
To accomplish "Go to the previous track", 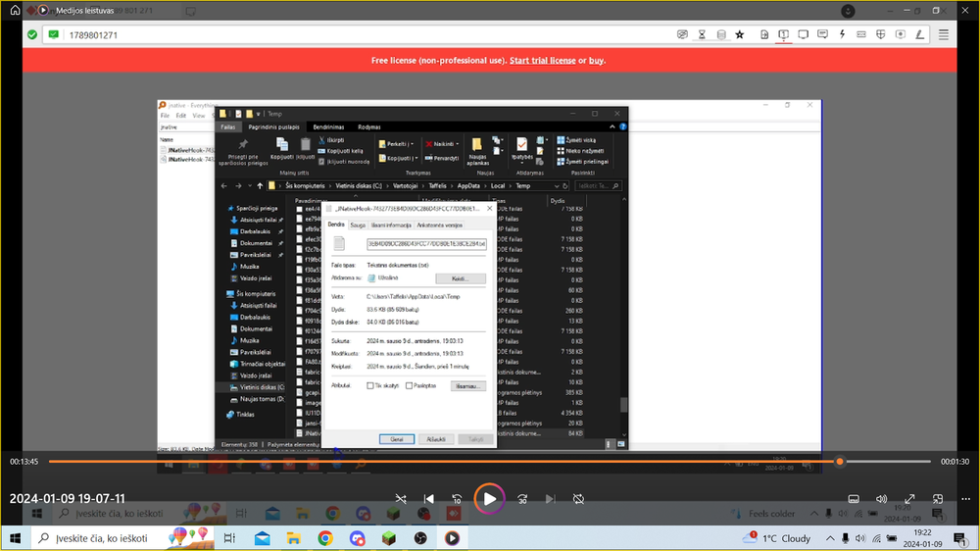I will coord(429,499).
